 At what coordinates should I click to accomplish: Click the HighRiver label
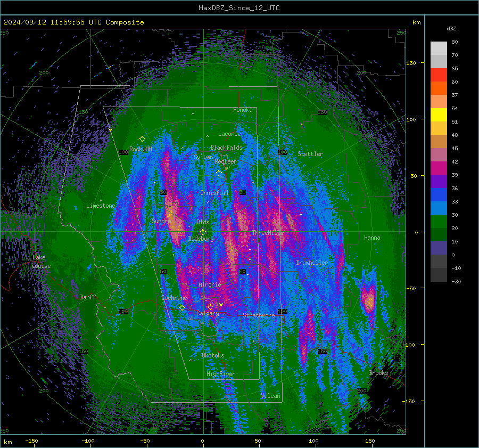[x=221, y=374]
